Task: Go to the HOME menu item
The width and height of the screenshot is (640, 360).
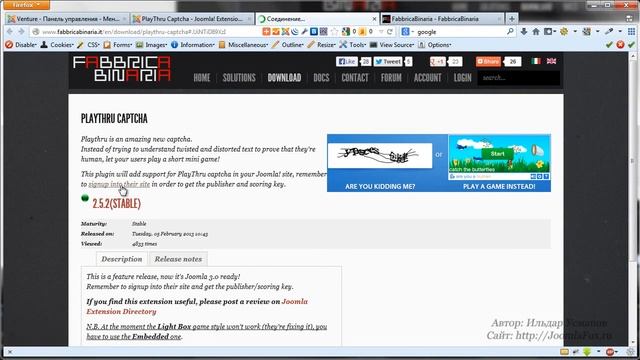Action: click(202, 78)
